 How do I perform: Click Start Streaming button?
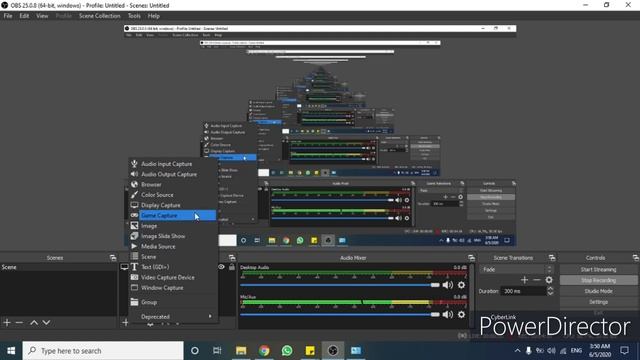point(598,269)
